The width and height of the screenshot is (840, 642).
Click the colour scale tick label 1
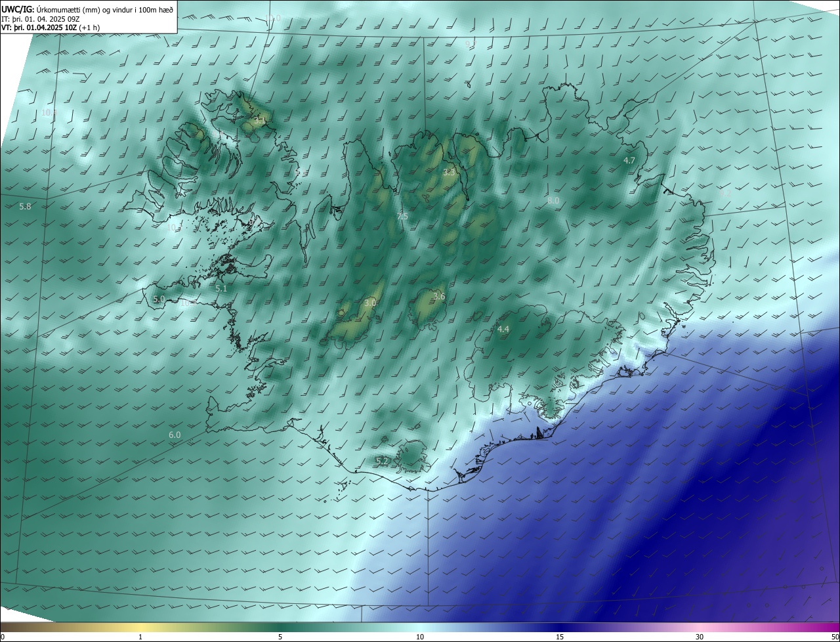coord(140,637)
